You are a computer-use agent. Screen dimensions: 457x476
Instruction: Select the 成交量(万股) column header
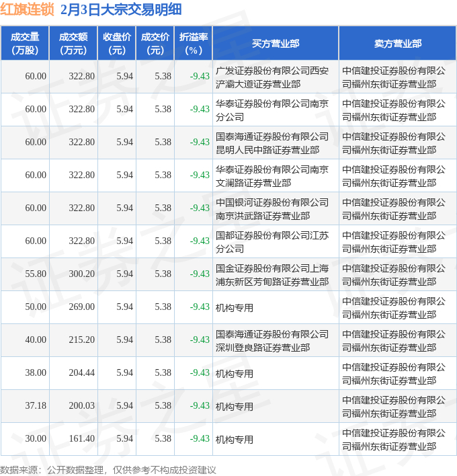25,44
